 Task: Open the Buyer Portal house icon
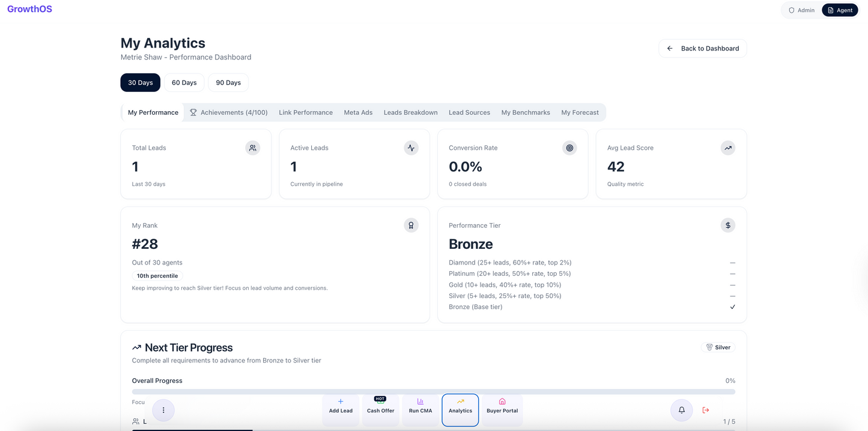click(x=502, y=402)
